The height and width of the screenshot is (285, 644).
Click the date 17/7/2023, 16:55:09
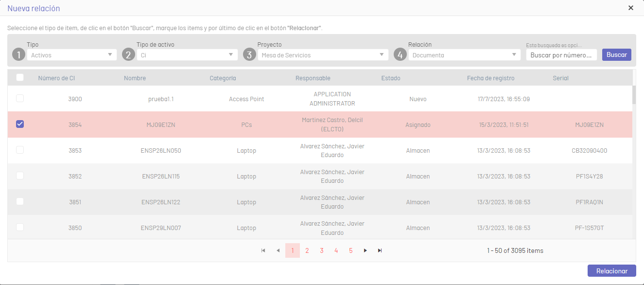[x=504, y=99]
